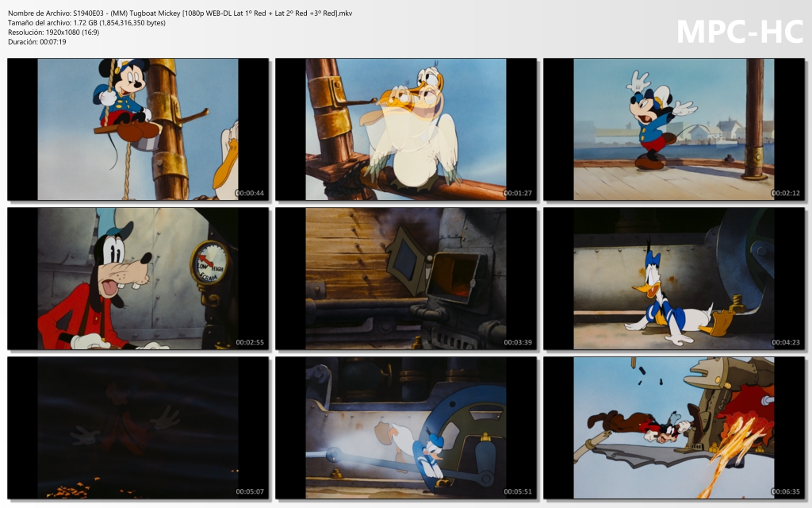This screenshot has height=508, width=812.
Task: Select the thumbnail at 00:00:44 with Mickey on swing
Action: pyautogui.click(x=138, y=129)
